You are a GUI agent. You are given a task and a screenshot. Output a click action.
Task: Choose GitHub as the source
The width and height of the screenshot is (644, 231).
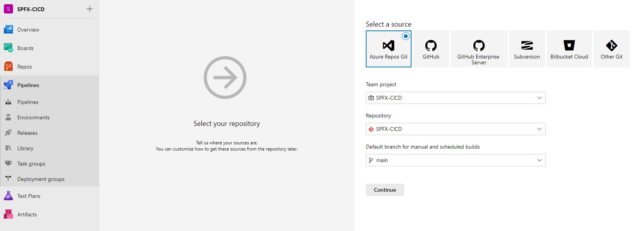point(431,49)
